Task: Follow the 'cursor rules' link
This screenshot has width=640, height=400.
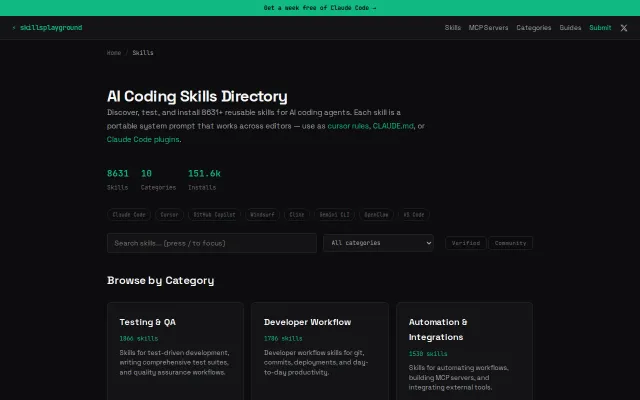Action: coord(348,126)
